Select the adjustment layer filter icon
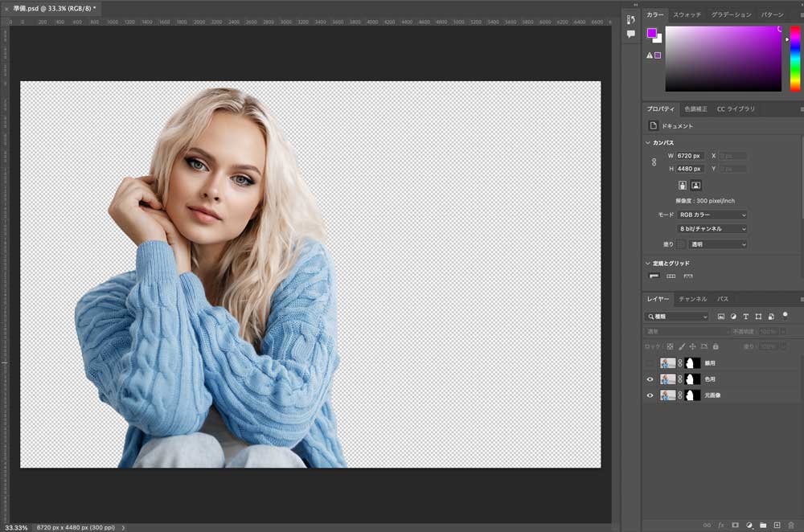The width and height of the screenshot is (804, 532). point(733,317)
